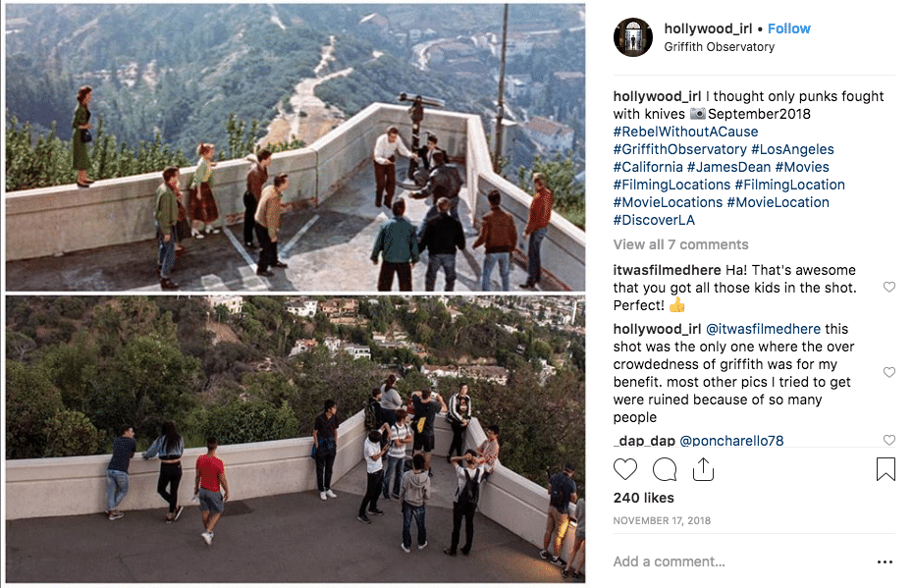Share the post via the share icon

(x=703, y=469)
